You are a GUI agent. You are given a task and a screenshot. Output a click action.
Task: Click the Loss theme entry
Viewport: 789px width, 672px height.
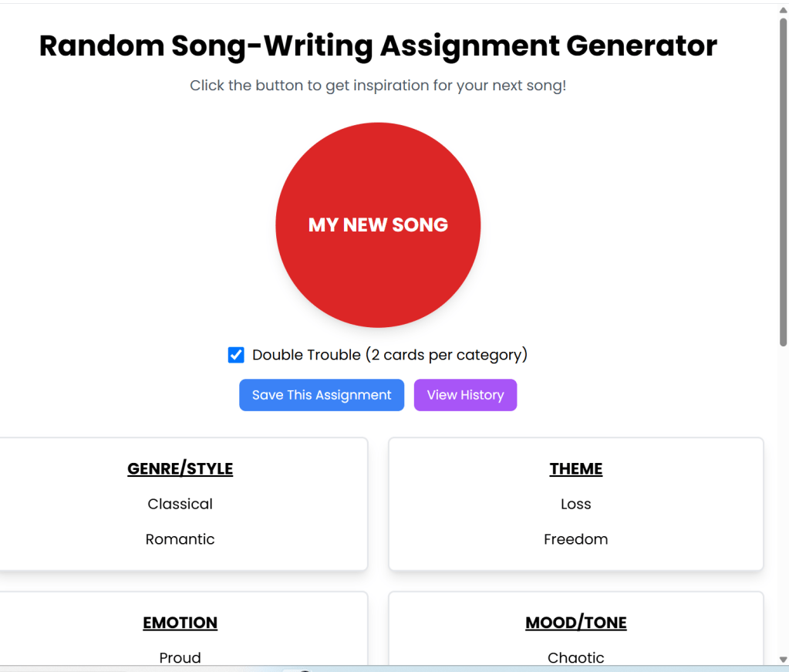tap(576, 504)
